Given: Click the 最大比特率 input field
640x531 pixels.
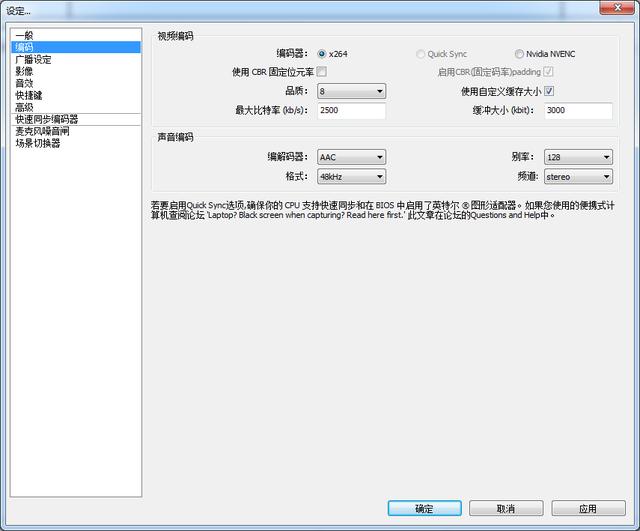Looking at the screenshot, I should (351, 111).
